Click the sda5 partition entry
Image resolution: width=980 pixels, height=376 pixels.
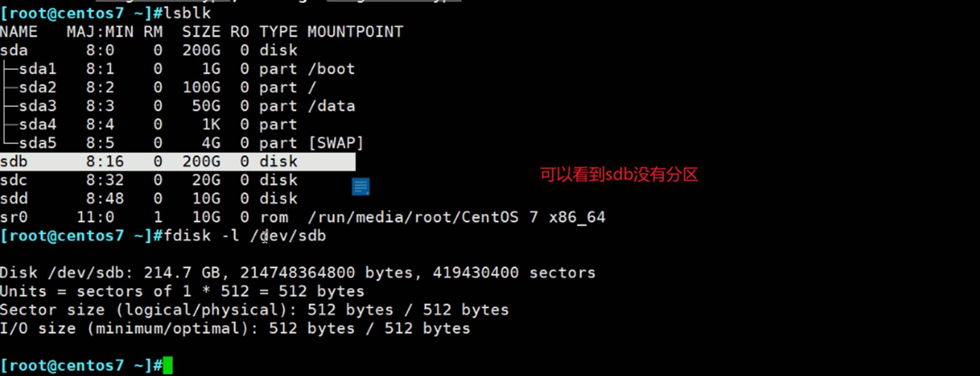click(x=37, y=143)
